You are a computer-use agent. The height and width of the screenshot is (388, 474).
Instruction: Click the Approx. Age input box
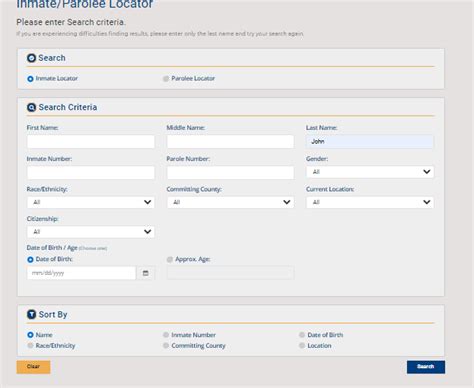click(x=230, y=273)
